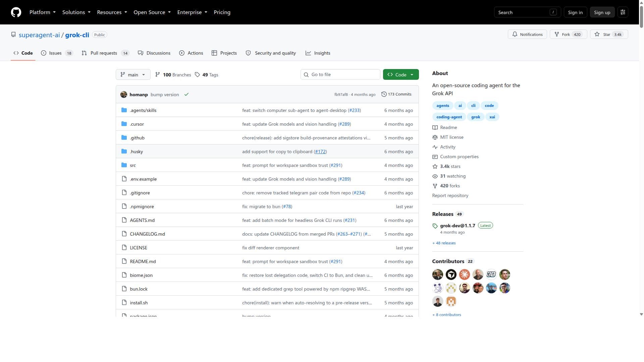Switch to the Actions tab
This screenshot has width=644, height=362.
pyautogui.click(x=191, y=53)
